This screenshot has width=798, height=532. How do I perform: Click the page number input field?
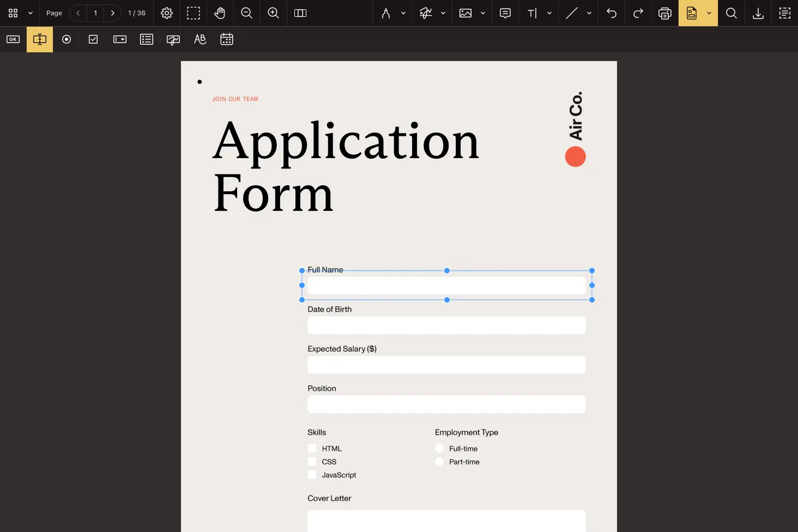coord(95,13)
